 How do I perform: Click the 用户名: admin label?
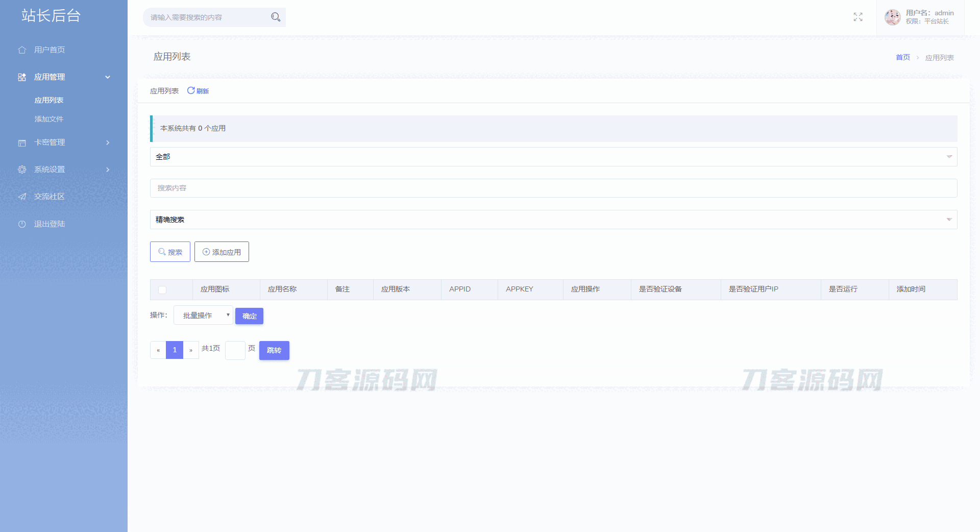[x=930, y=13]
